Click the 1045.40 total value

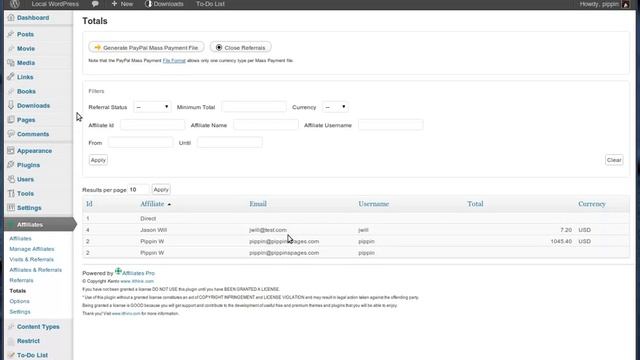point(561,241)
